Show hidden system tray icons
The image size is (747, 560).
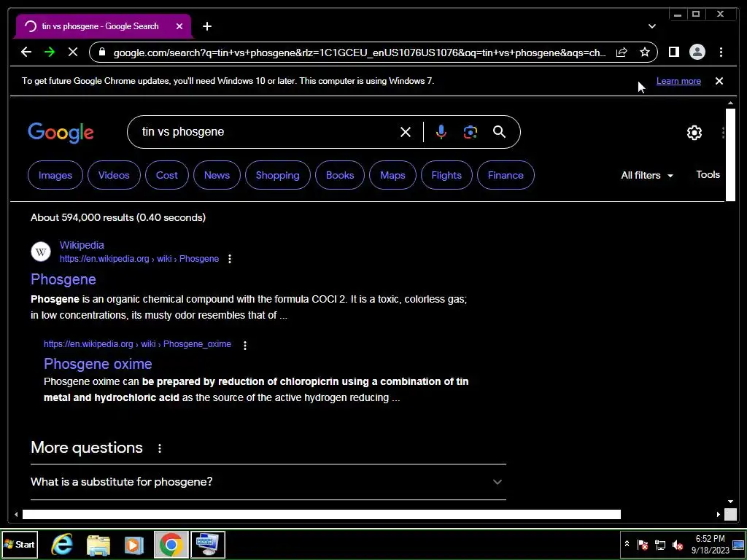pos(627,544)
